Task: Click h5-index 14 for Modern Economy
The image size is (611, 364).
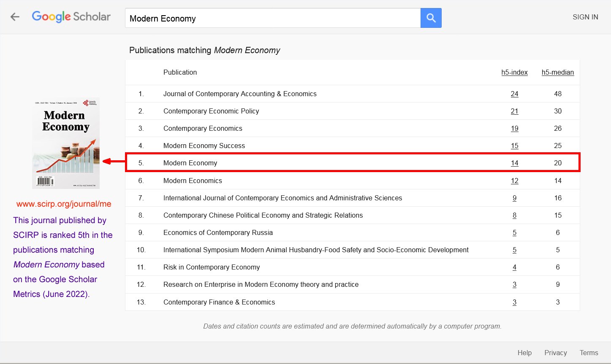Action: pos(514,163)
